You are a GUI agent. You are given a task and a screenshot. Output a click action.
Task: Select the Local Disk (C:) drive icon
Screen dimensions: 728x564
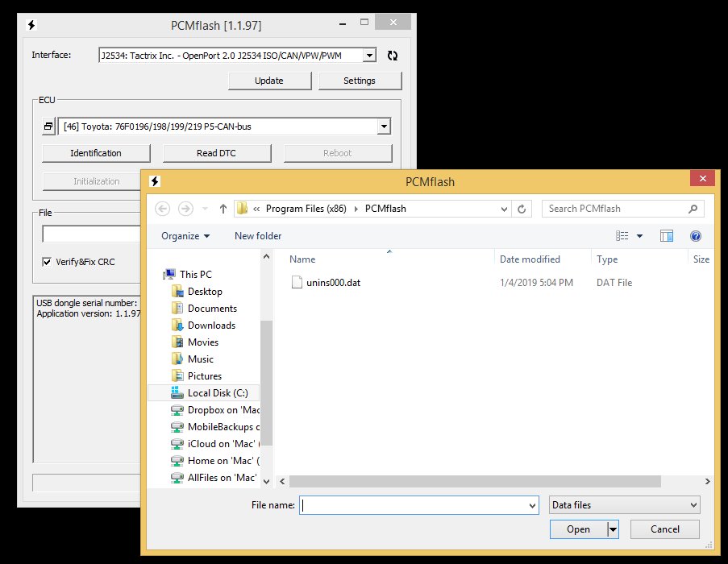click(x=177, y=393)
